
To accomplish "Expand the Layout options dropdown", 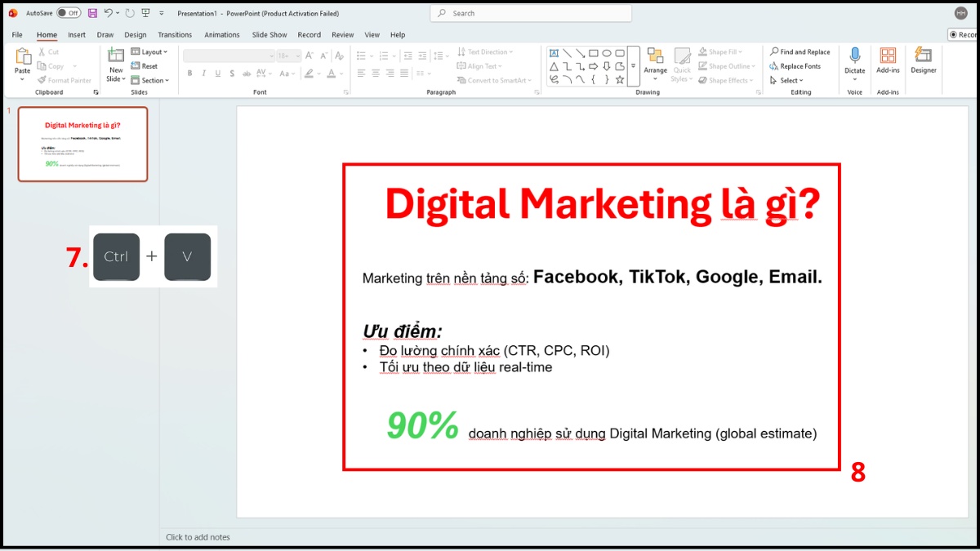I will click(x=152, y=51).
